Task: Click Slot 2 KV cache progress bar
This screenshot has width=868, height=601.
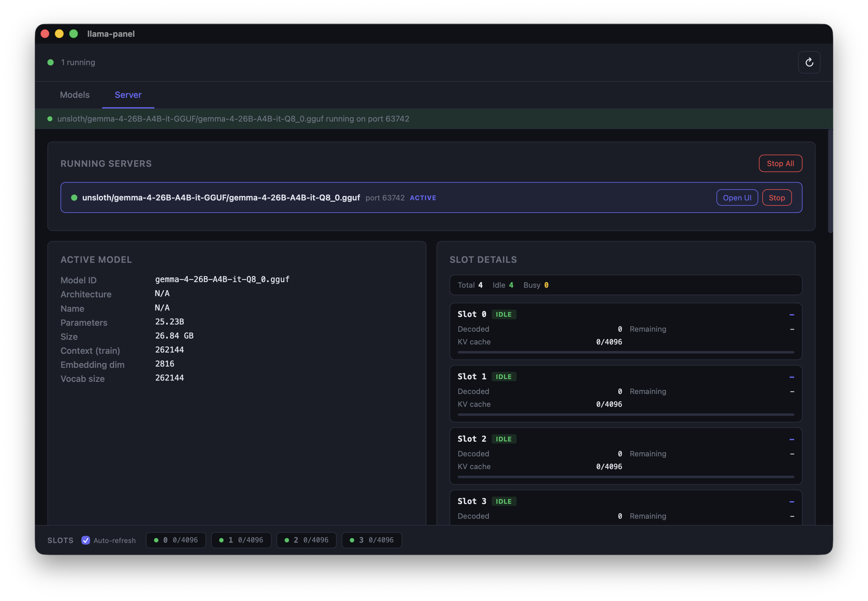Action: [x=625, y=477]
